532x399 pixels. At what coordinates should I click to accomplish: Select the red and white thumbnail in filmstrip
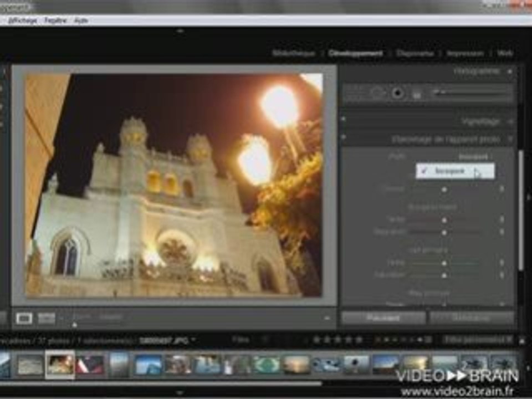click(x=90, y=365)
